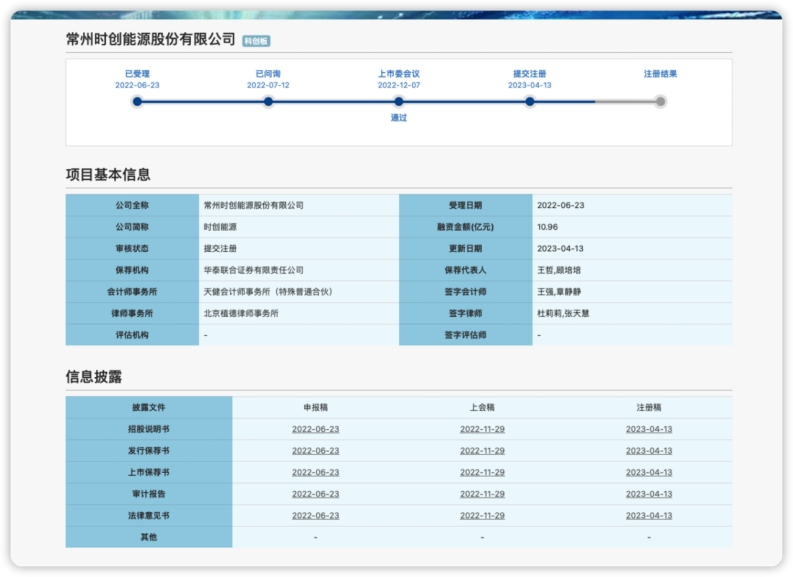Click the sponsor 华泰联合证券有限责任公司

299,270
